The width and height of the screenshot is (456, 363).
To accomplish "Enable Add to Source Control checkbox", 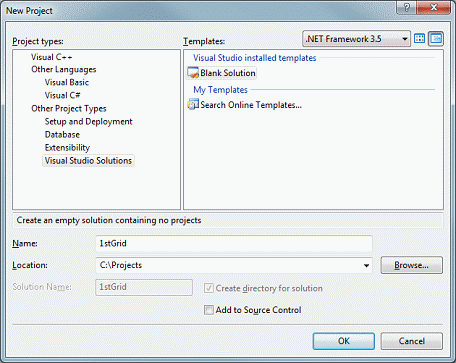I will coord(209,310).
